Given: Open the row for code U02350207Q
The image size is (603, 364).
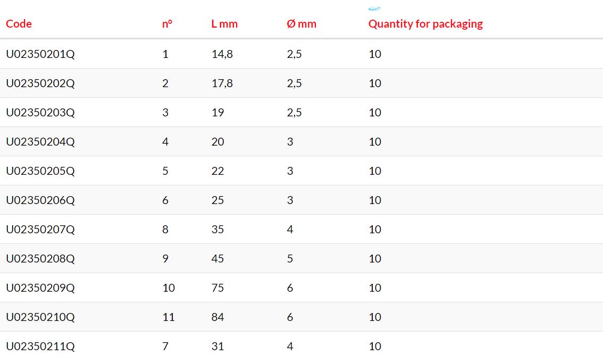Looking at the screenshot, I should [40, 230].
